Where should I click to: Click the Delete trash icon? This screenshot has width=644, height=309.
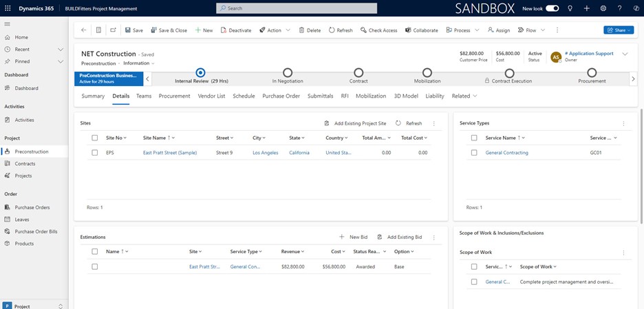tap(303, 30)
